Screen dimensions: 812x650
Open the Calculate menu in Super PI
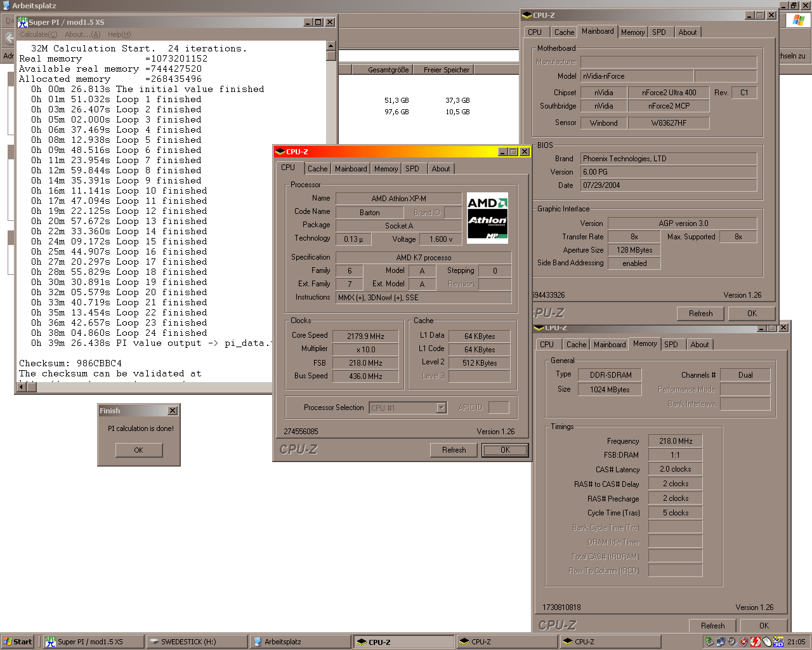tap(38, 34)
